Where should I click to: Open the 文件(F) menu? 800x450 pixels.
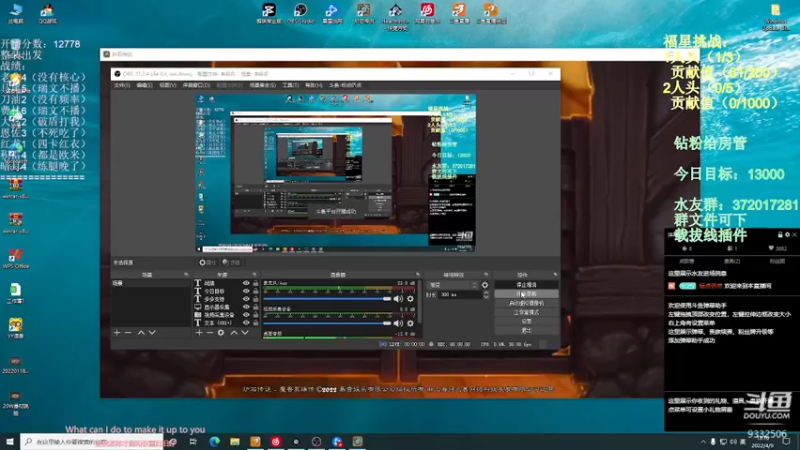pos(122,85)
